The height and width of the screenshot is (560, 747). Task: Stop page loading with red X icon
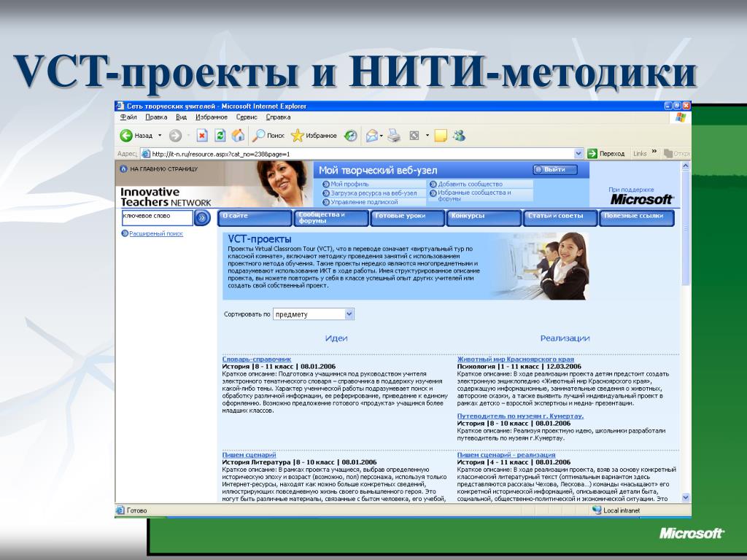202,136
